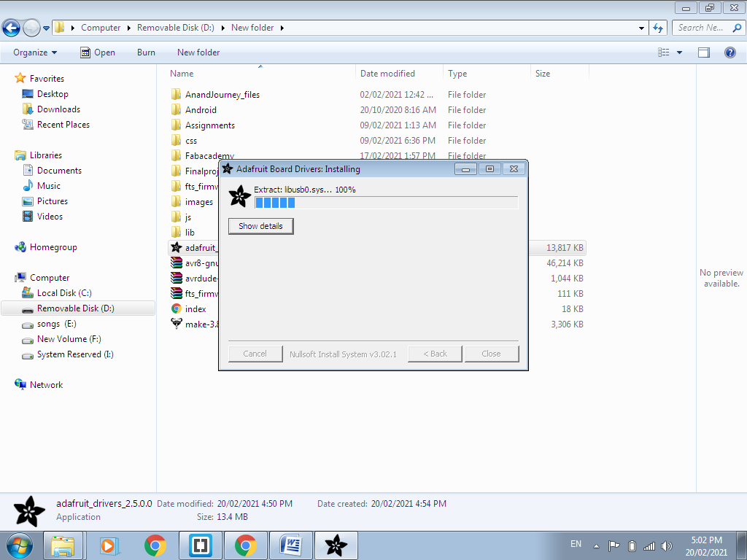The image size is (747, 560).
Task: Click Burn in the Explorer toolbar
Action: (x=146, y=52)
